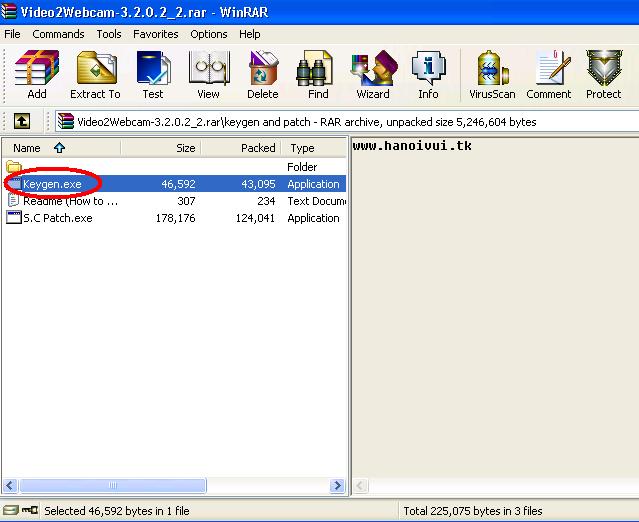Click the Total 225,075 bytes status text

[x=473, y=511]
